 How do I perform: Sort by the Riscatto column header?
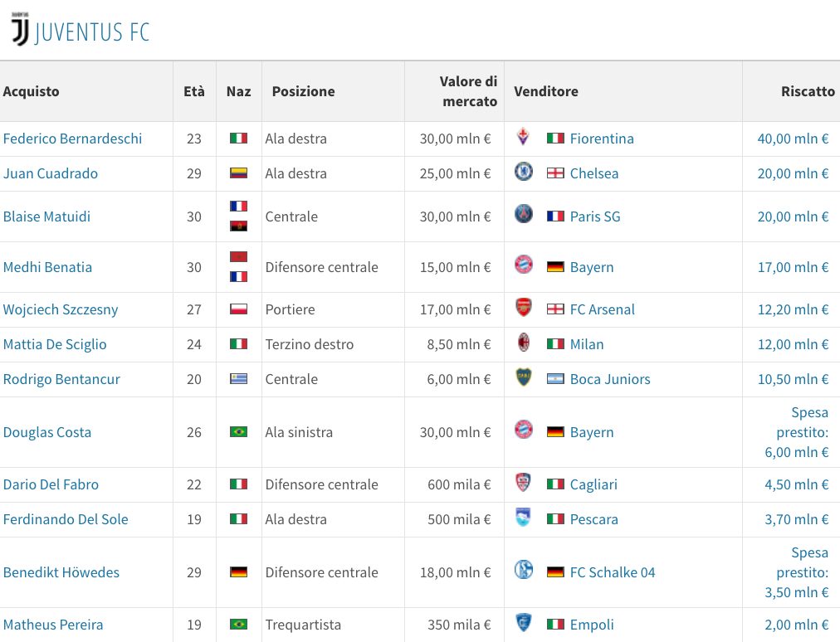tap(808, 91)
